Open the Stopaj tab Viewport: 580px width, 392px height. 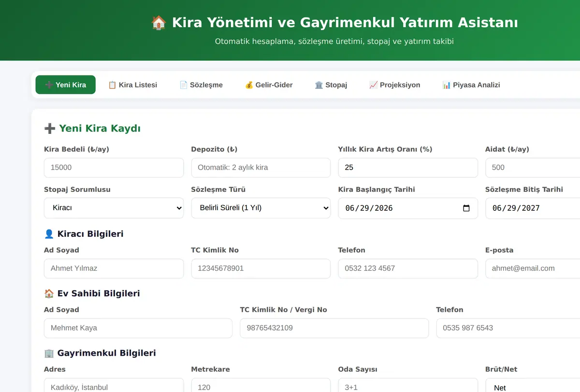pos(331,85)
